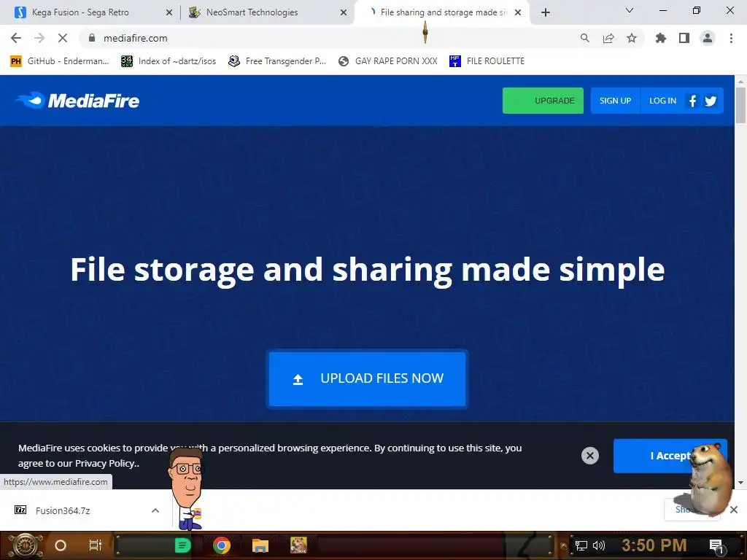The height and width of the screenshot is (560, 747).
Task: Click the page vertical scrollbar thumb
Action: coord(740,105)
